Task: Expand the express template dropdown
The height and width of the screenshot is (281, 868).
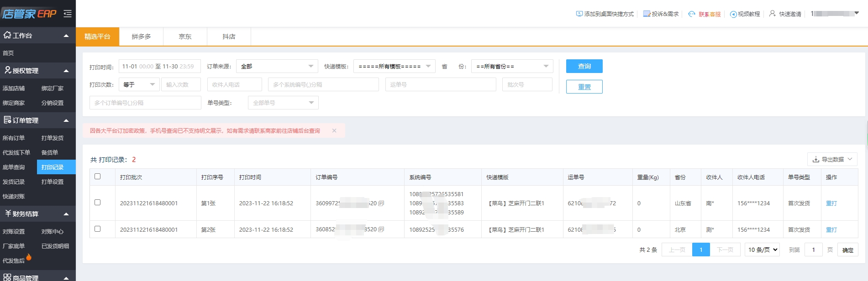Action: (394, 66)
